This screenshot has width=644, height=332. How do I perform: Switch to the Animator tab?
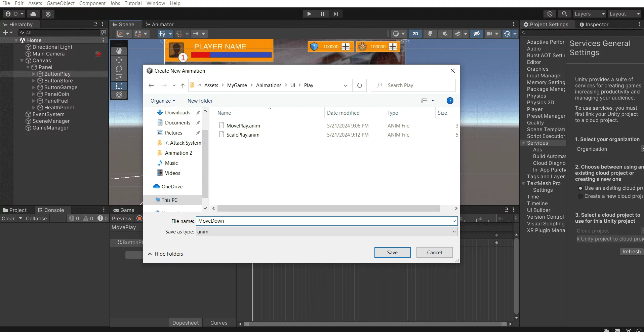pos(160,24)
